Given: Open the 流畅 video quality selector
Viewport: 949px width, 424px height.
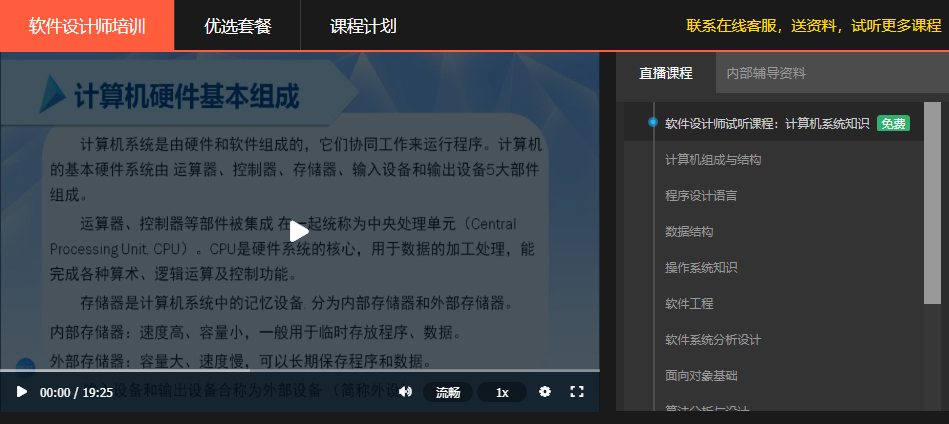Looking at the screenshot, I should [448, 392].
